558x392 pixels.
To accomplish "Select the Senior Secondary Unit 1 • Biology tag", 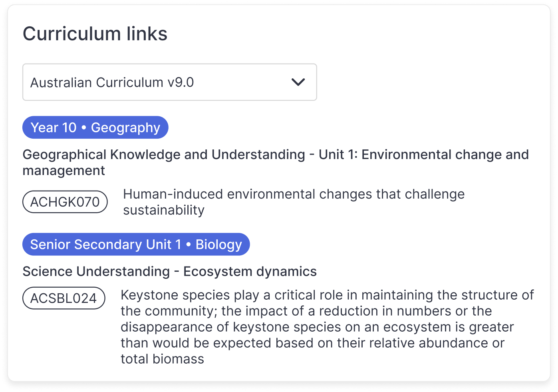I will pos(136,245).
